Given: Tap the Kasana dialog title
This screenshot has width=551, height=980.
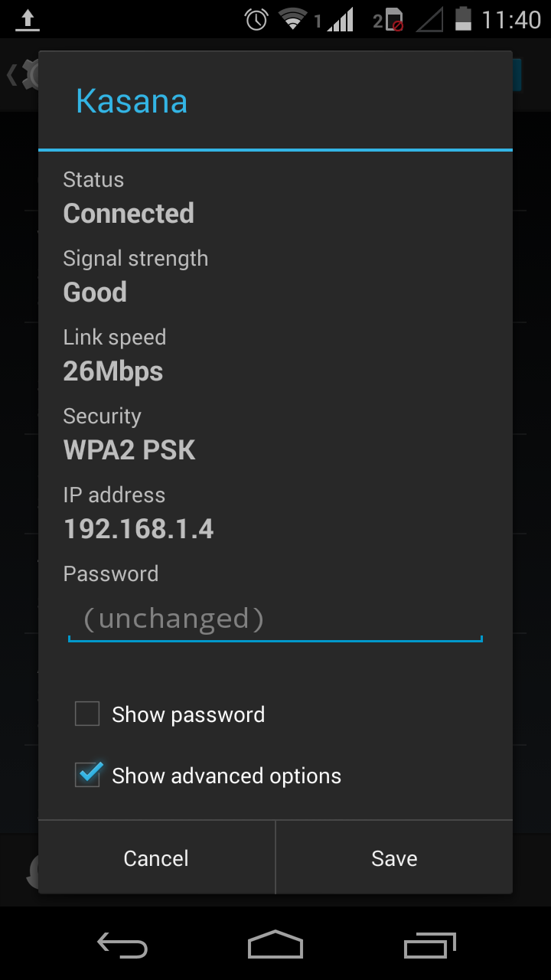Looking at the screenshot, I should [131, 100].
